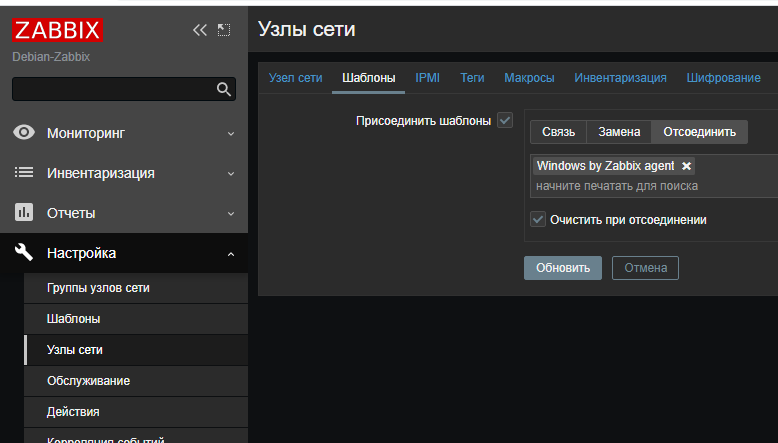Uncheck the clear when unlinking checkbox

click(538, 220)
